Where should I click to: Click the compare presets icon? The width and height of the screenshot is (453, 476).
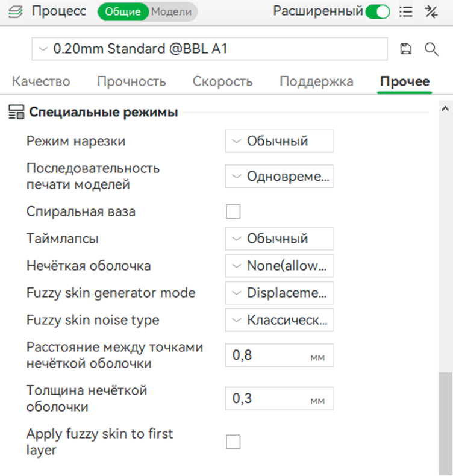tap(431, 12)
